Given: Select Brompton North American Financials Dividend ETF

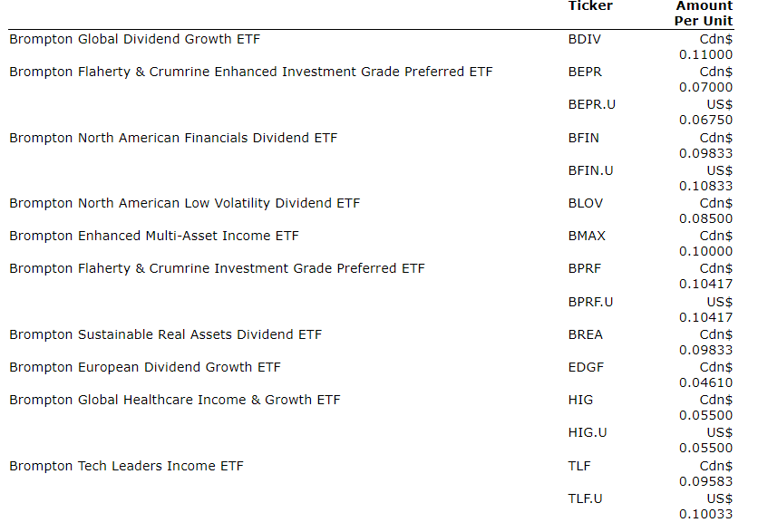Looking at the screenshot, I should click(x=173, y=138).
